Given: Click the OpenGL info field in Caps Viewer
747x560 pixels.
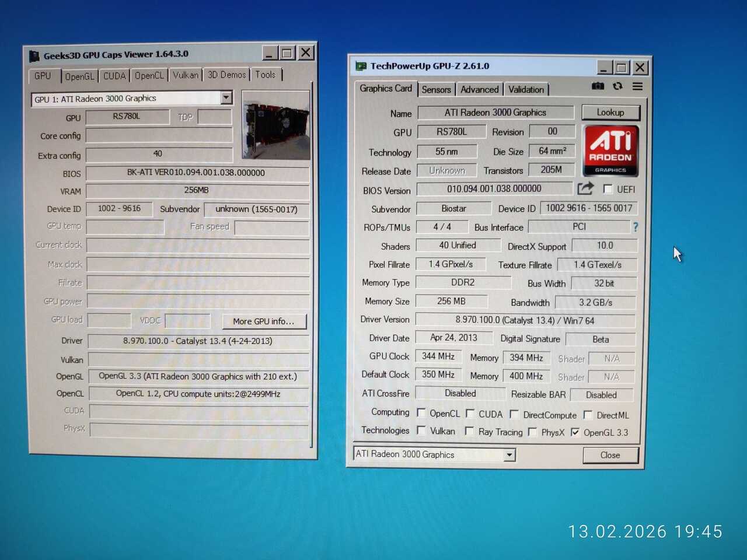Looking at the screenshot, I should (198, 376).
